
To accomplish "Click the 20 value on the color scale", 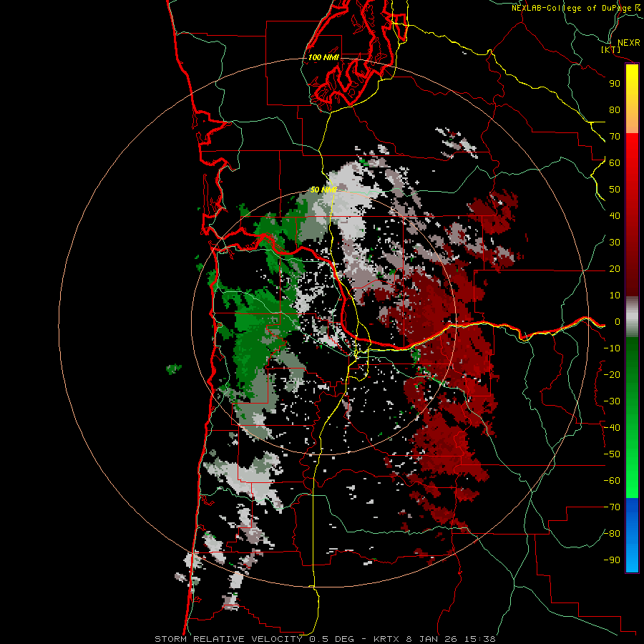I will click(x=615, y=268).
